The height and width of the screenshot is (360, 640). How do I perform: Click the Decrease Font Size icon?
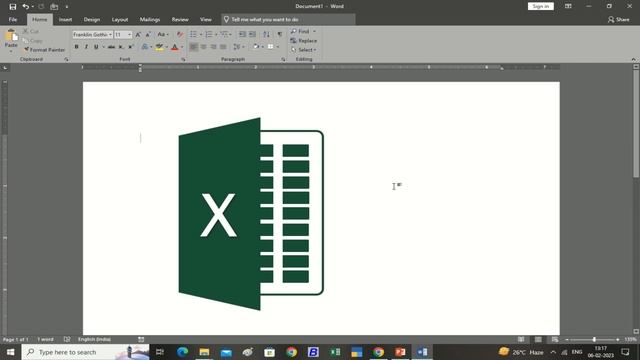click(x=148, y=35)
